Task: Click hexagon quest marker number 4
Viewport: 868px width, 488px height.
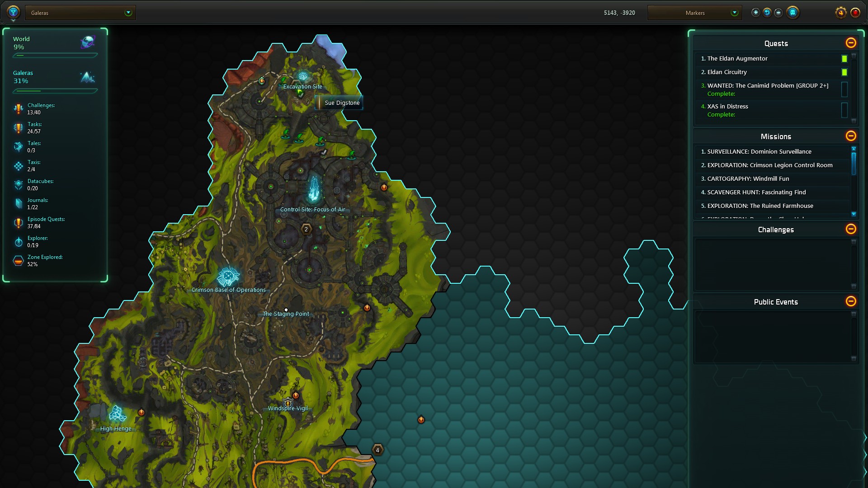Action: (377, 450)
